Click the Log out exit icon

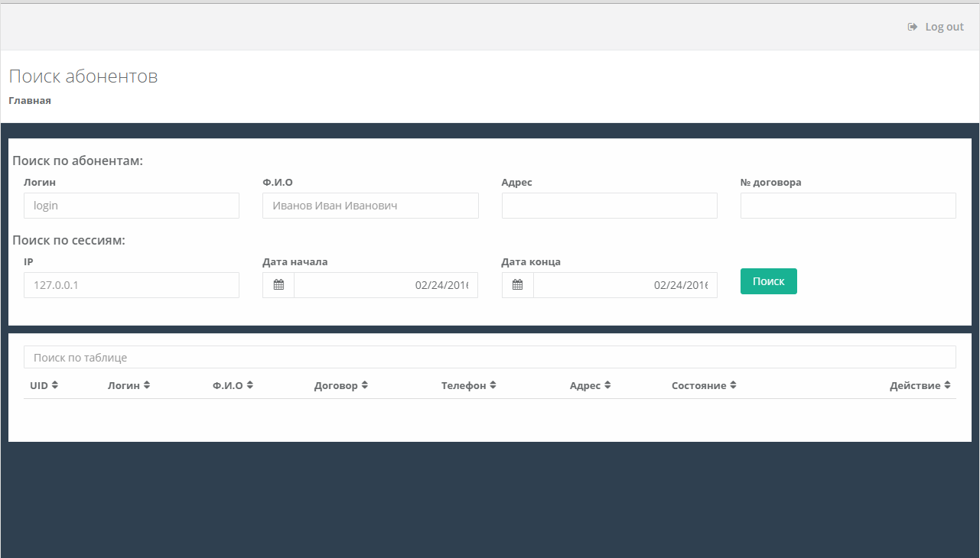point(912,27)
